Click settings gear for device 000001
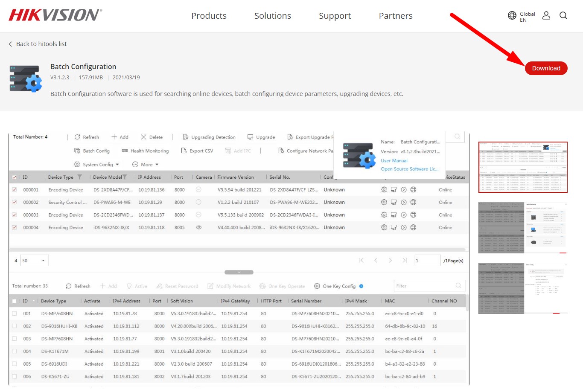583x392 pixels. click(x=384, y=190)
